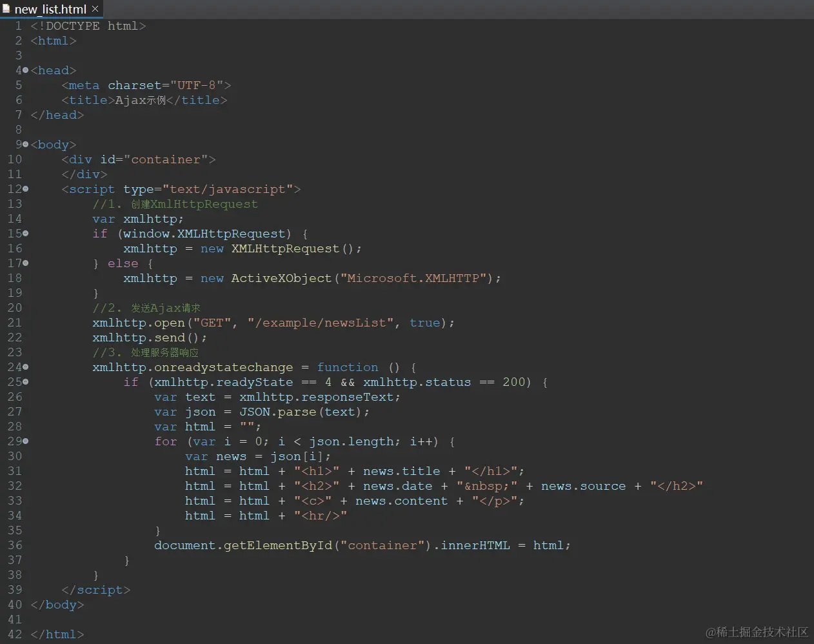Click the "/example/newsList" URL string
Viewport: 814px width, 644px height.
(321, 323)
